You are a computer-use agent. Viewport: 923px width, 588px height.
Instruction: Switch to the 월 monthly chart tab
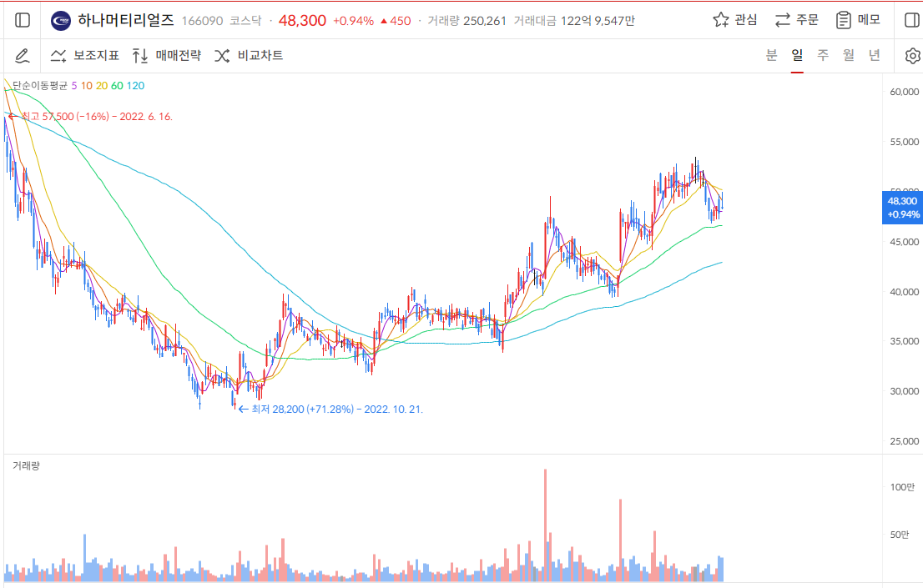coord(849,56)
